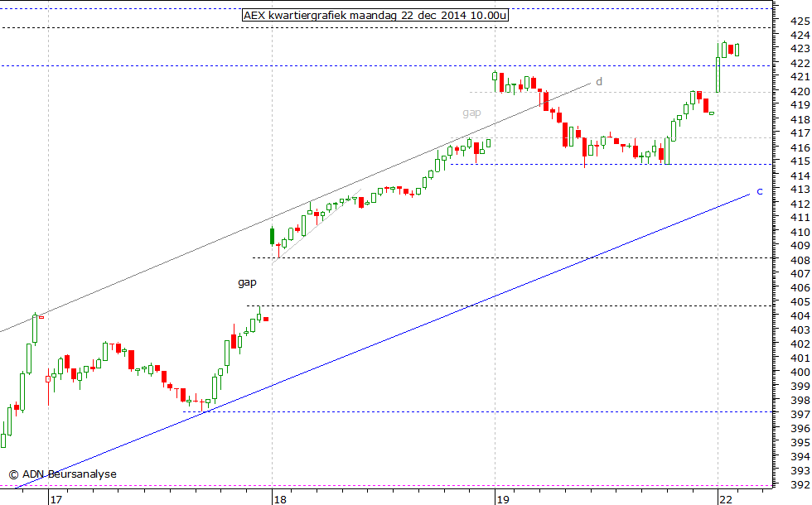This screenshot has height=505, width=812.
Task: Click the '© ADN Beursanalyse' copyright text
Action: [x=62, y=474]
